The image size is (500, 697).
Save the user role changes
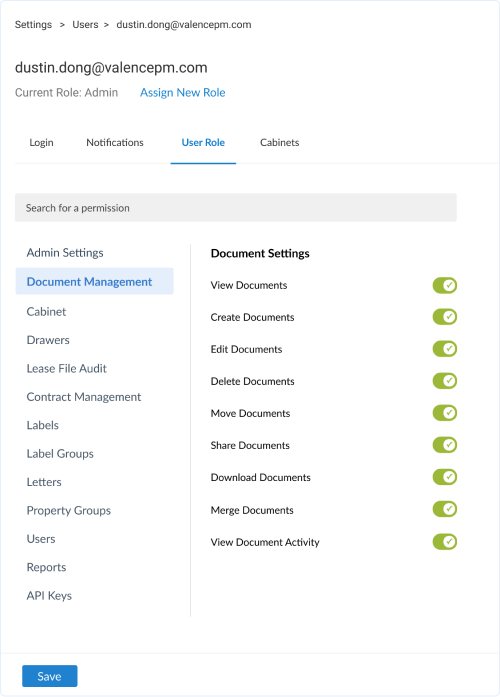tap(50, 676)
